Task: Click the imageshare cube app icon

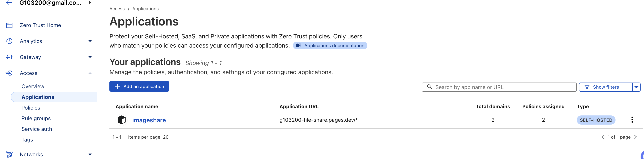Action: coord(122,120)
